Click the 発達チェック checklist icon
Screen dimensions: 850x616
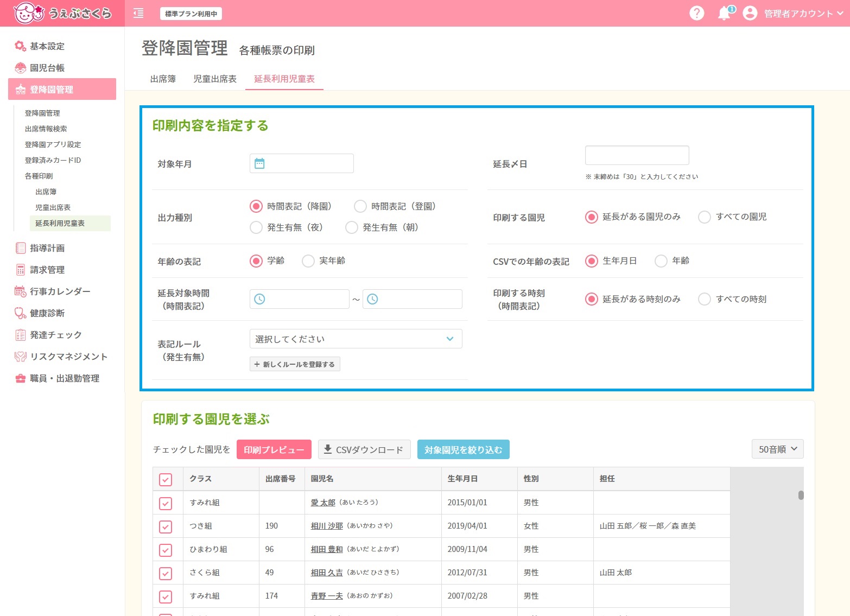(20, 335)
